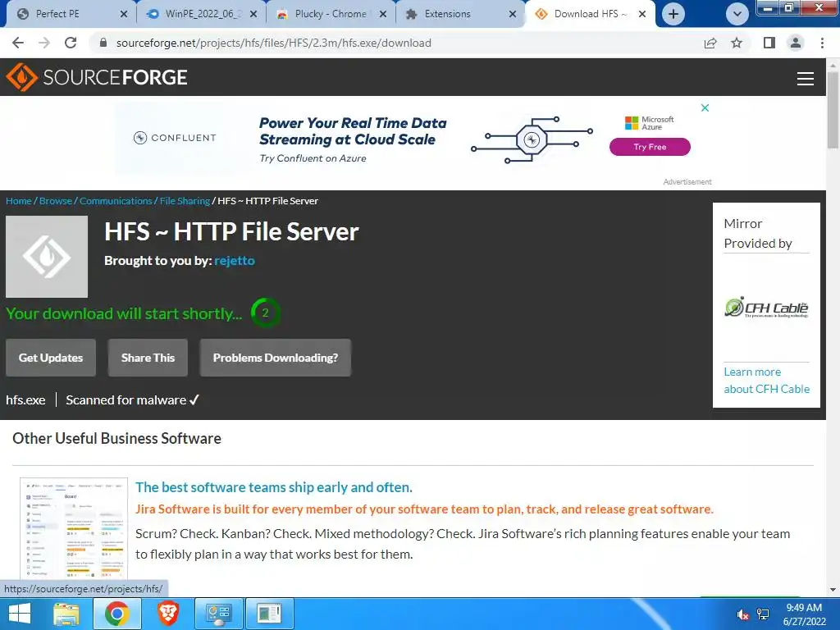
Task: Open the Home breadcrumb link
Action: pos(19,201)
